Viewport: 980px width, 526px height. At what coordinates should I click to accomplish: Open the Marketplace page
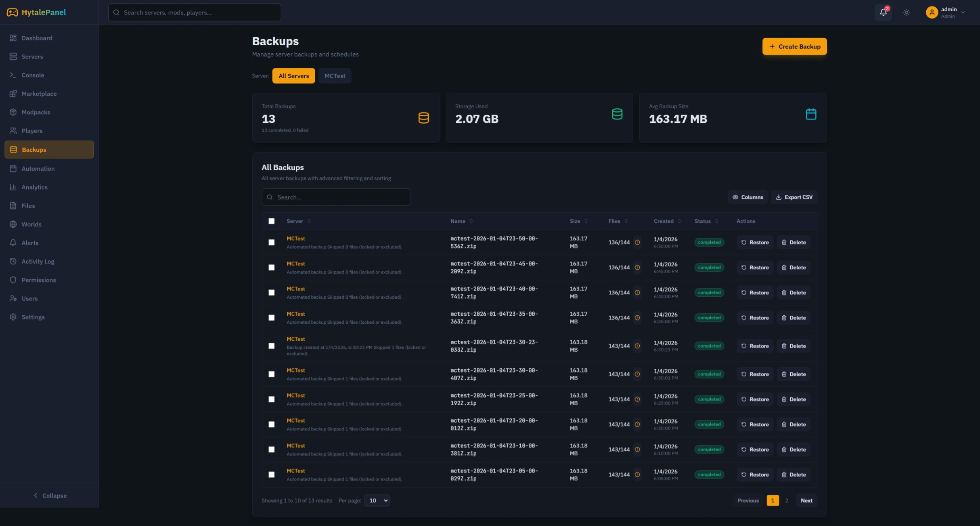tap(39, 93)
